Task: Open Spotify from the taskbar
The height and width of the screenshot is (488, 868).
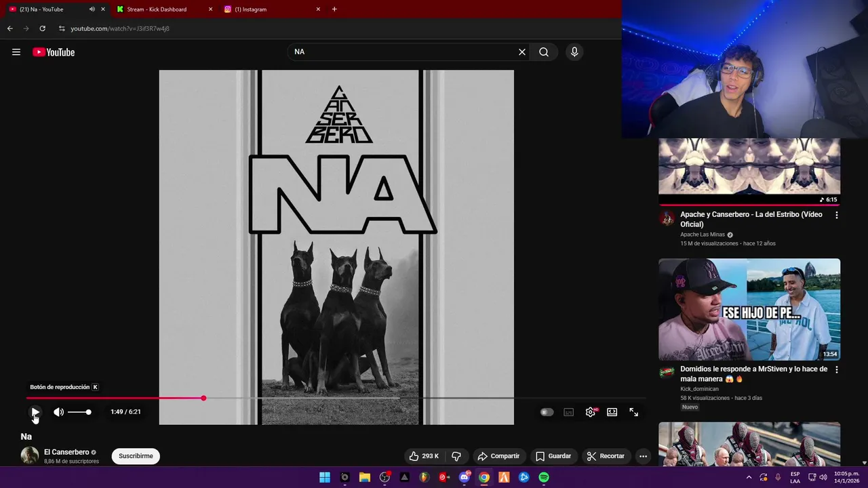Action: coord(544,477)
